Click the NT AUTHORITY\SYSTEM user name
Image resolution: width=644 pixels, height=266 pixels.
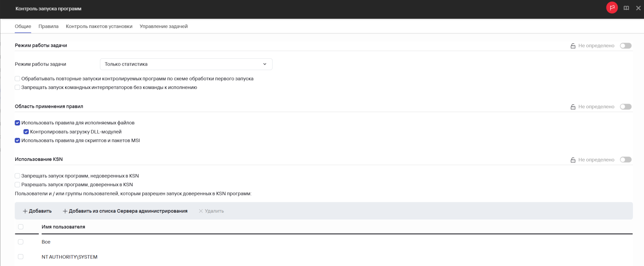[69, 257]
